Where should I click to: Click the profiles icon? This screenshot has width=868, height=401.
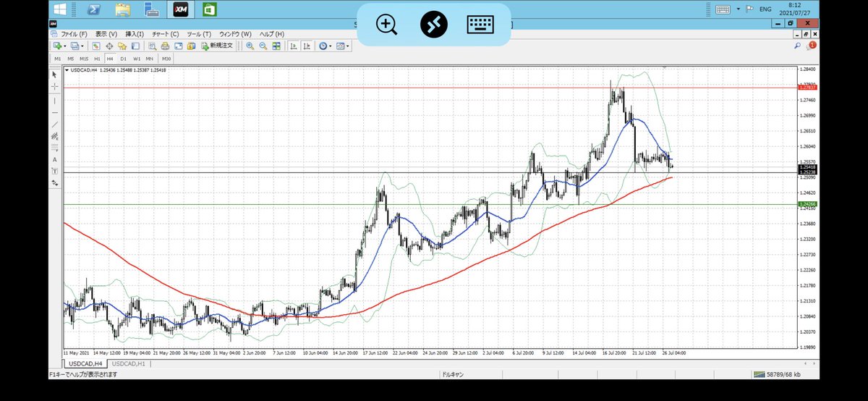pyautogui.click(x=75, y=46)
